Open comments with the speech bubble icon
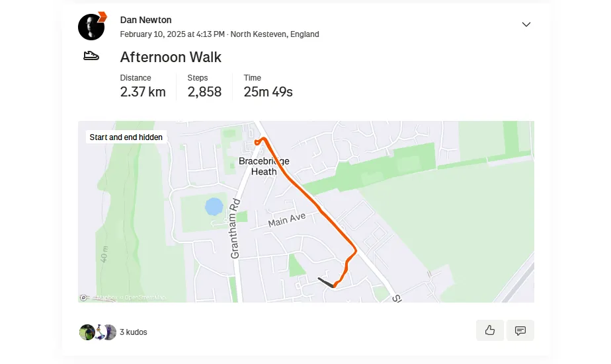Viewport: 611px width, 364px height. pyautogui.click(x=520, y=330)
